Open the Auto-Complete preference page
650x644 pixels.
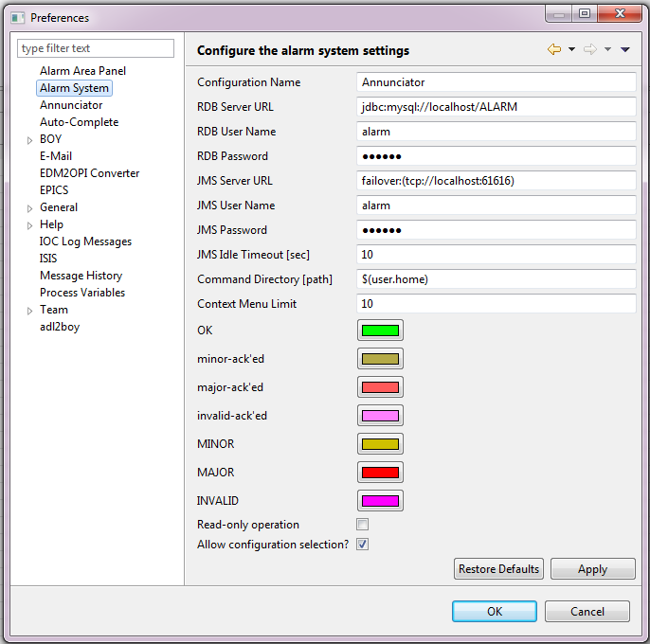80,122
